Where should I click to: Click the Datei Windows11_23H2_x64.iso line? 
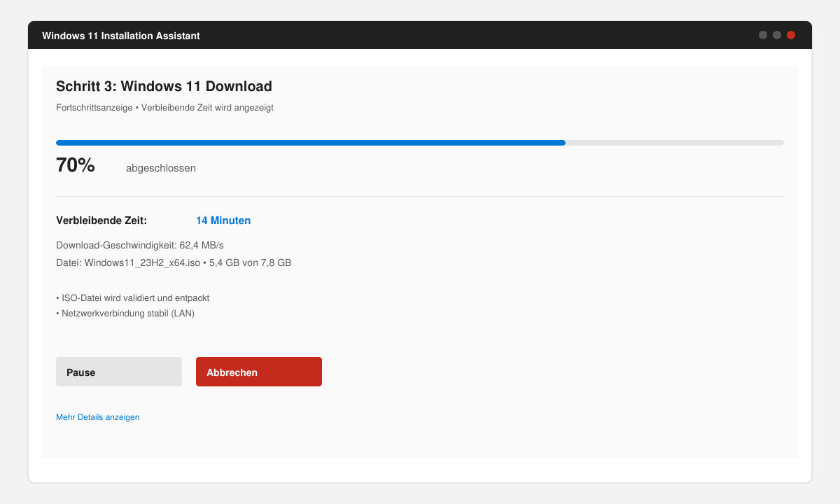(x=174, y=263)
